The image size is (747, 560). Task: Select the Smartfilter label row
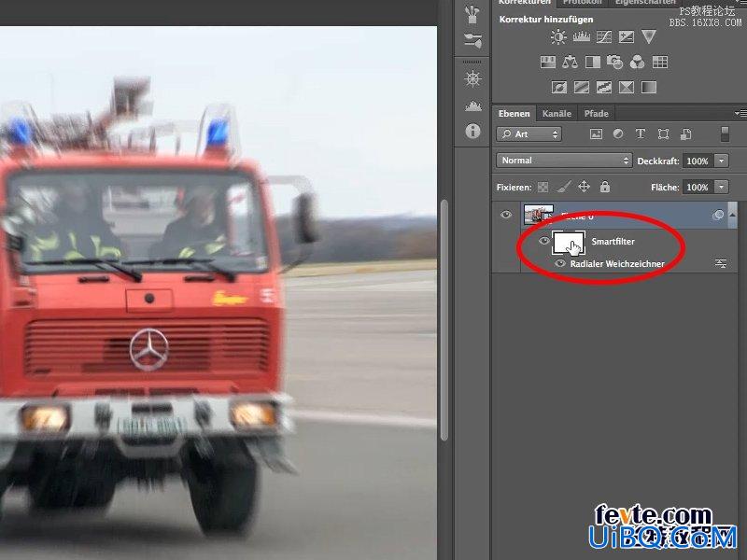(613, 242)
